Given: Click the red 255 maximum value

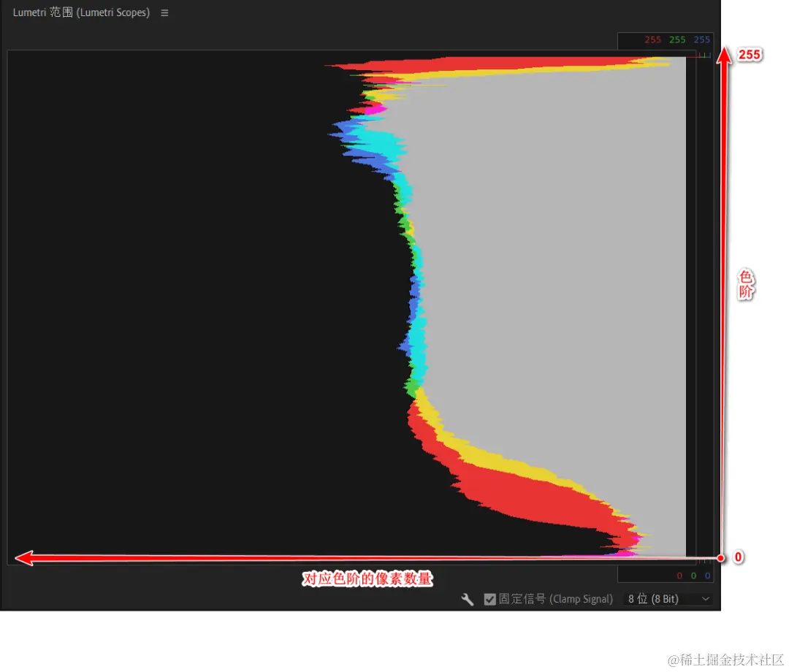Looking at the screenshot, I should pos(652,39).
